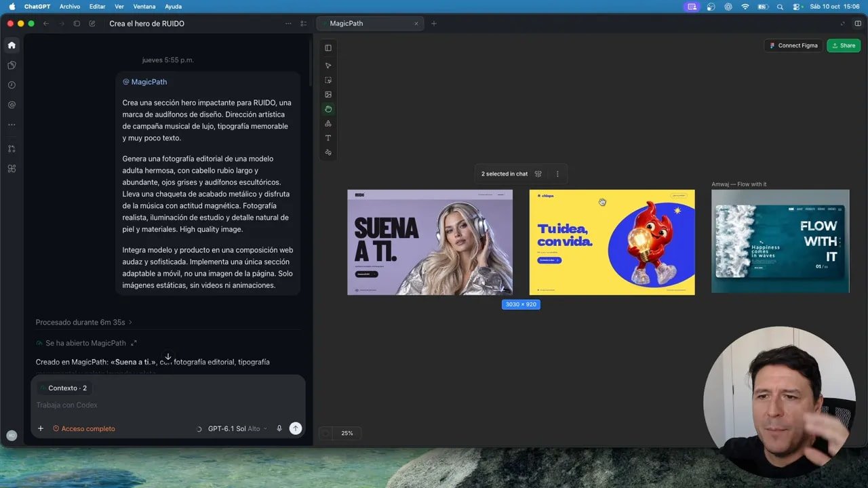Toggle the MagicPath left panel icon
The width and height of the screenshot is (868, 488).
tap(328, 47)
